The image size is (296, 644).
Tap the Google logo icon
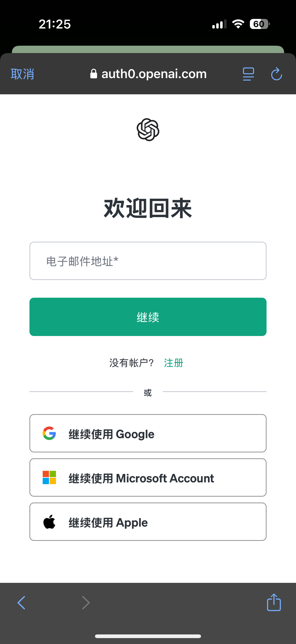49,433
